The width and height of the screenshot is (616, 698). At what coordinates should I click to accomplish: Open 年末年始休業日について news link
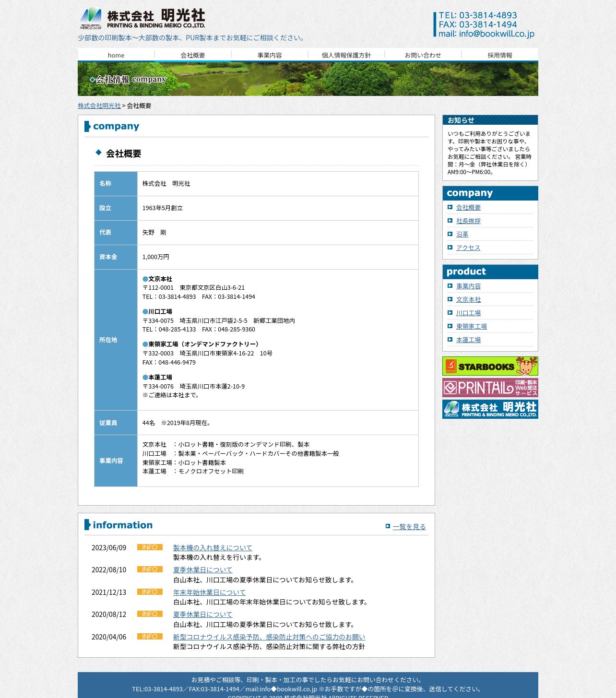(209, 592)
